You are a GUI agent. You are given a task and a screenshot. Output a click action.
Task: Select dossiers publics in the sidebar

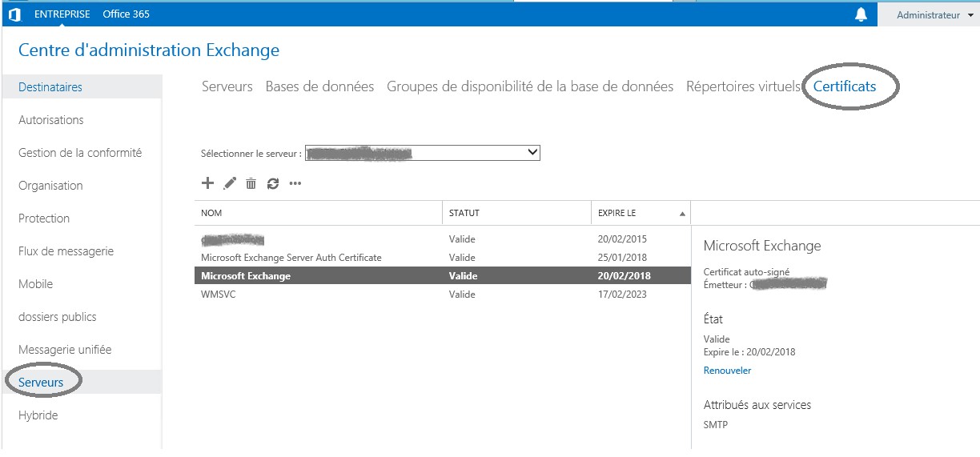point(58,317)
